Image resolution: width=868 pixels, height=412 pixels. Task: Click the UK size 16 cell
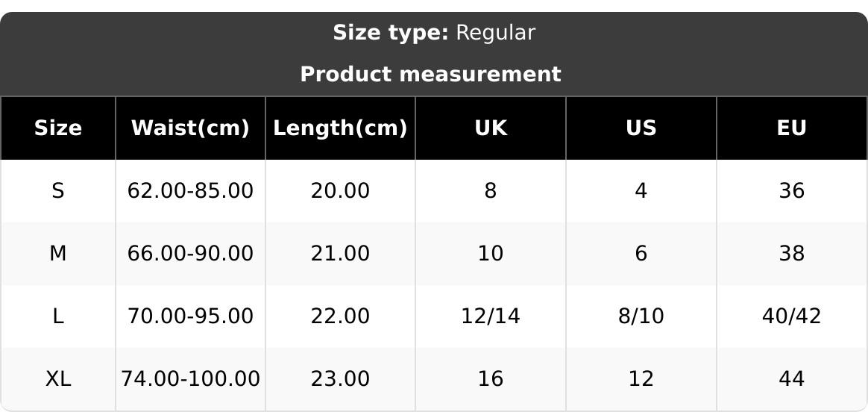491,379
